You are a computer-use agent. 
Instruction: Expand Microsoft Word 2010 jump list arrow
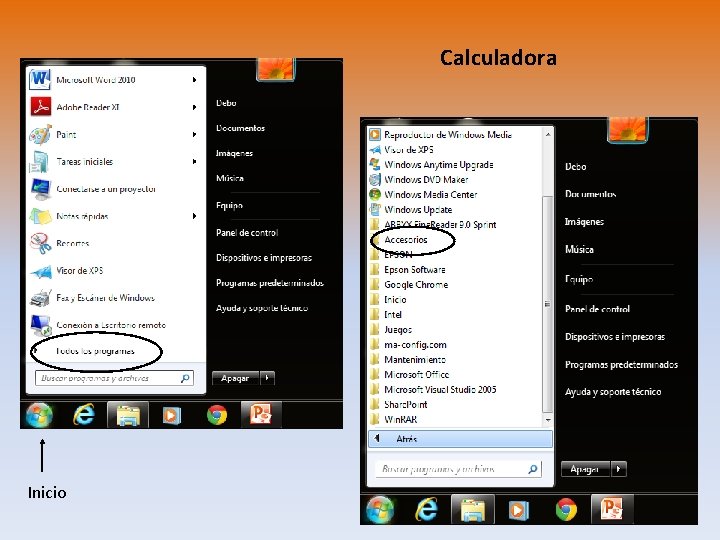(x=195, y=80)
